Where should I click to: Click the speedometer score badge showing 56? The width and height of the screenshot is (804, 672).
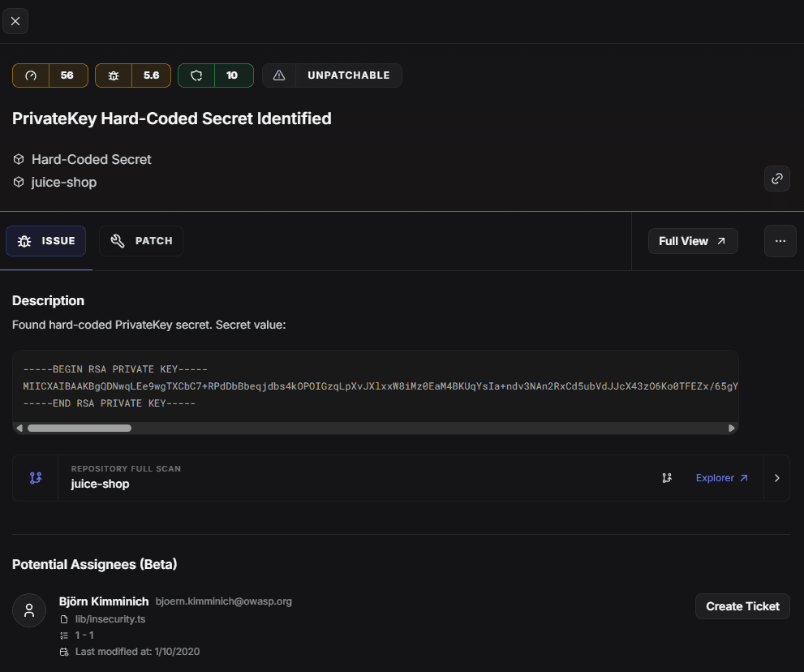[x=49, y=75]
